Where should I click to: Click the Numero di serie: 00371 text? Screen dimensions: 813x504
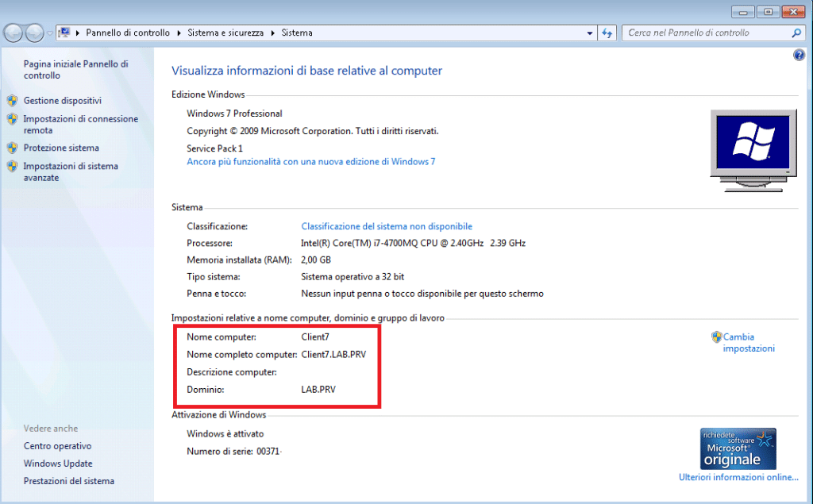(x=233, y=452)
